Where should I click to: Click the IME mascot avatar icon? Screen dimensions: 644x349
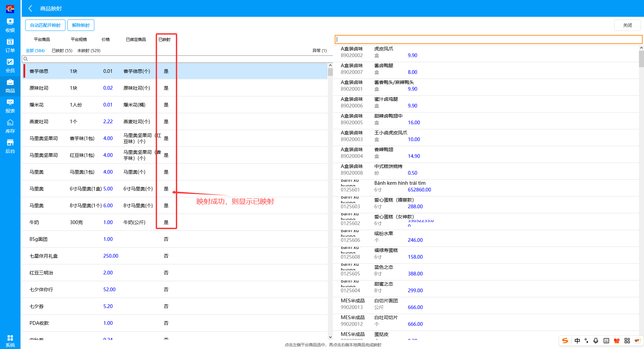click(637, 341)
